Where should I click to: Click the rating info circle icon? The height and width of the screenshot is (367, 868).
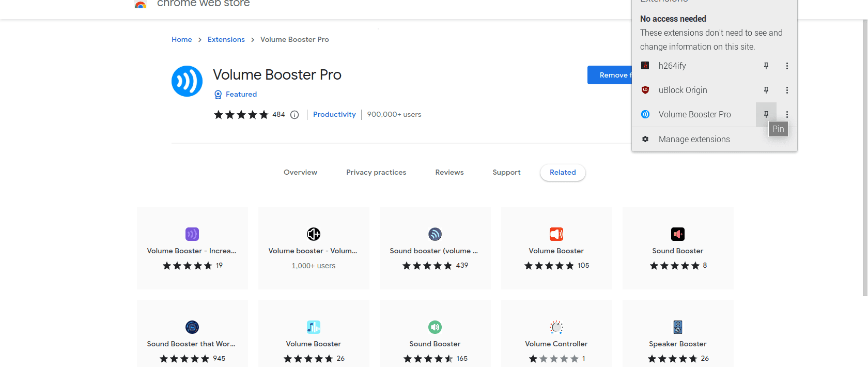295,115
